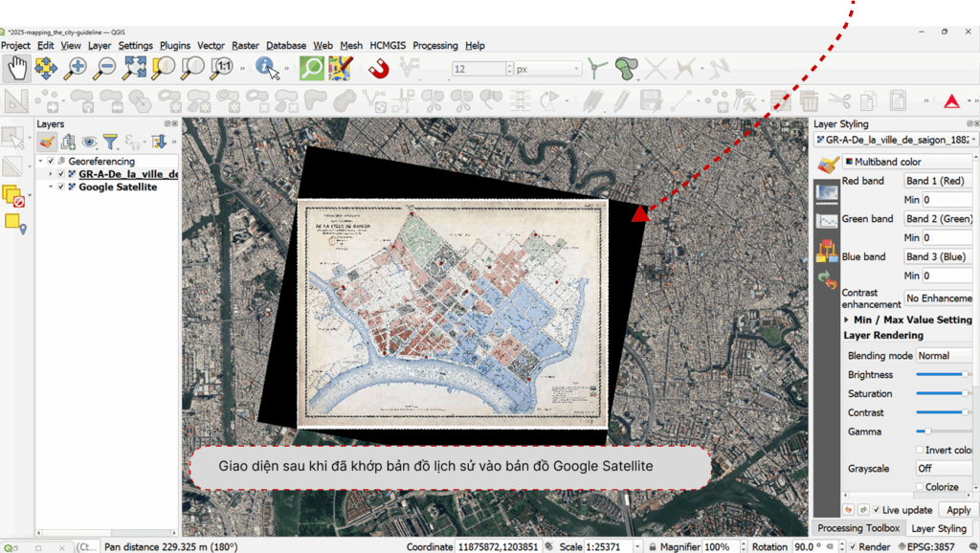This screenshot has height=553, width=980.
Task: Toggle GR-A-De_la_ville layer visibility checkbox
Action: [x=61, y=174]
